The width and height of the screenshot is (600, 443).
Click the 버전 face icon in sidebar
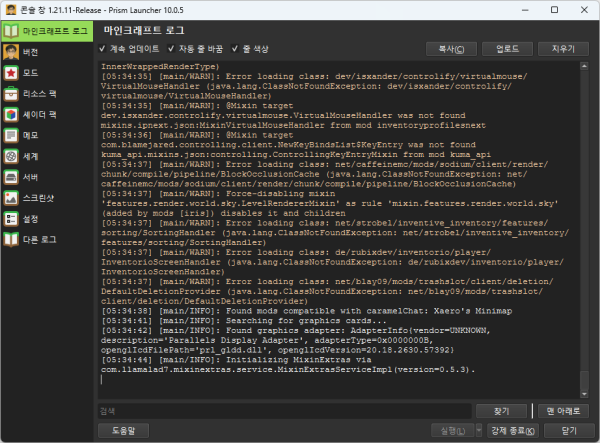pos(11,52)
